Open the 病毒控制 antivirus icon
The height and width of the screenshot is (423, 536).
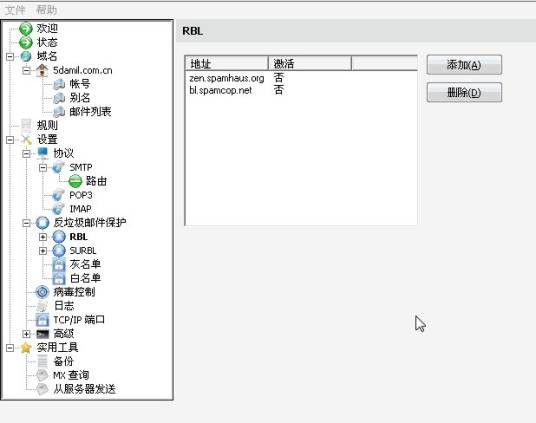point(42,292)
